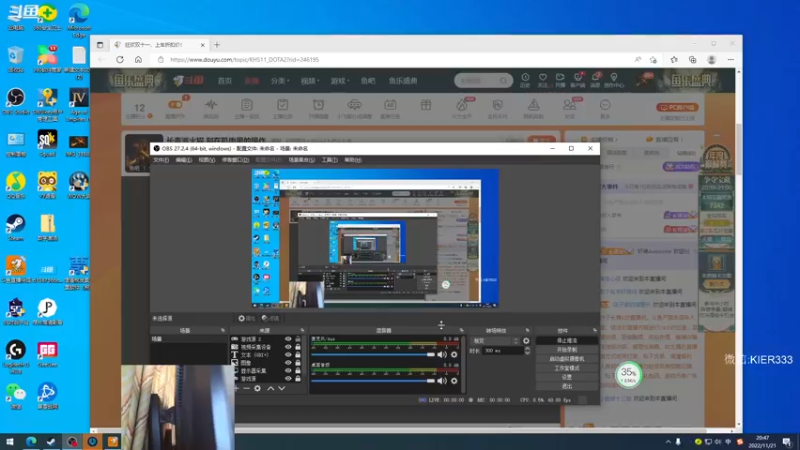Open browser collections icon
Viewport: 800px width, 450px height.
(692, 60)
